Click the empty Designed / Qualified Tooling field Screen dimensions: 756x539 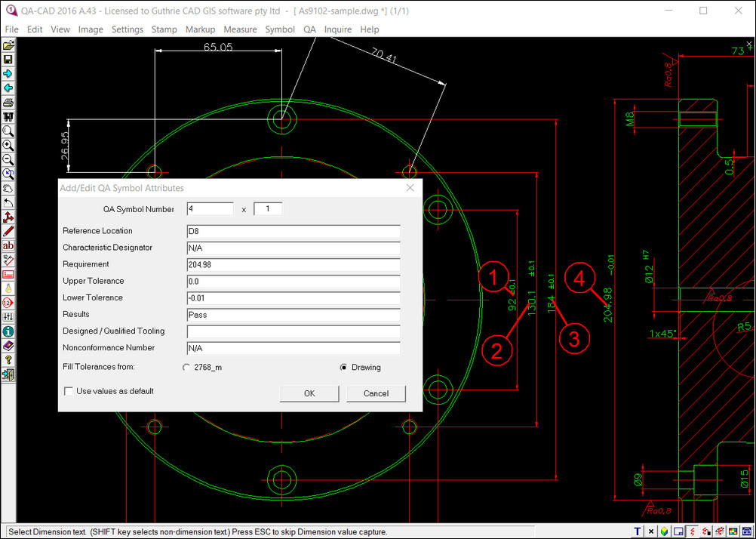pos(293,331)
